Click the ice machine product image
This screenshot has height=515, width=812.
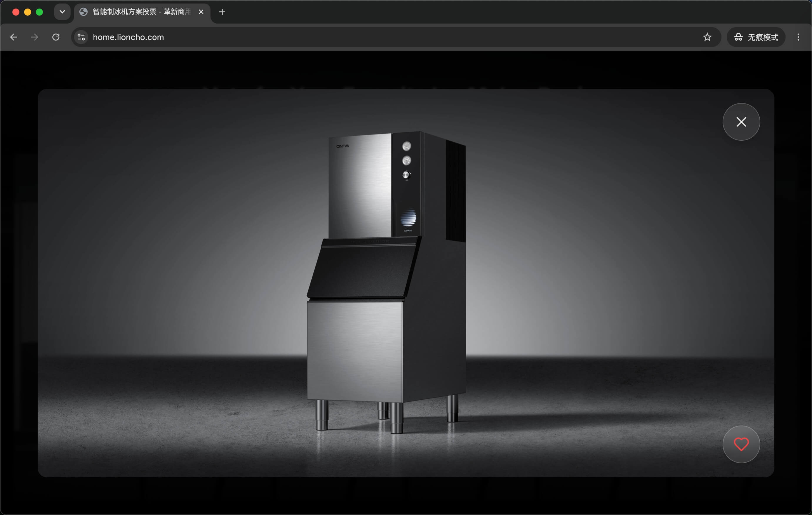(x=386, y=282)
